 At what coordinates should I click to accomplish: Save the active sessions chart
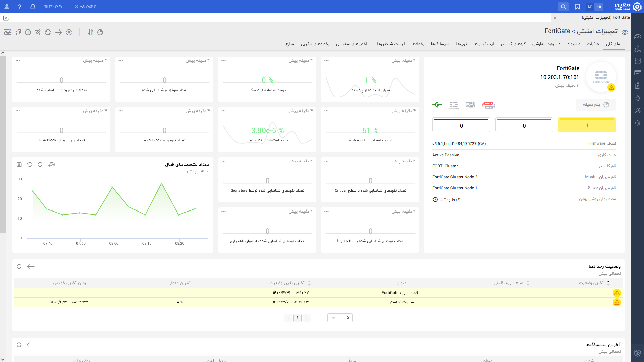[19, 165]
